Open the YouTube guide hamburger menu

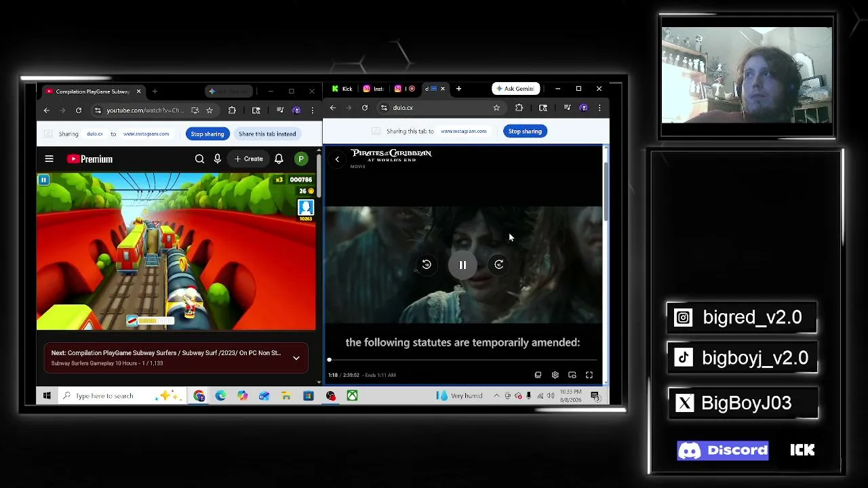[x=49, y=159]
